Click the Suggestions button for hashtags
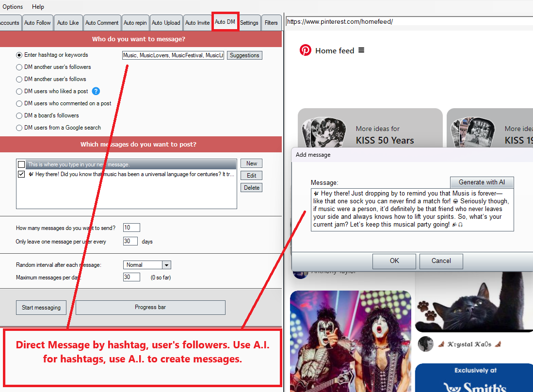Screen dimensions: 533x392 click(x=244, y=55)
